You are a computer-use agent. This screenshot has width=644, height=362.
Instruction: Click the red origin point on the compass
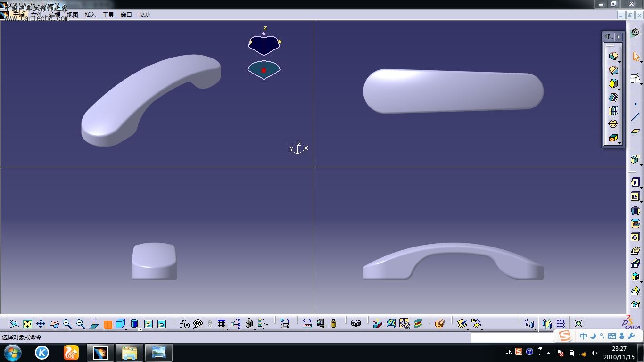click(264, 70)
